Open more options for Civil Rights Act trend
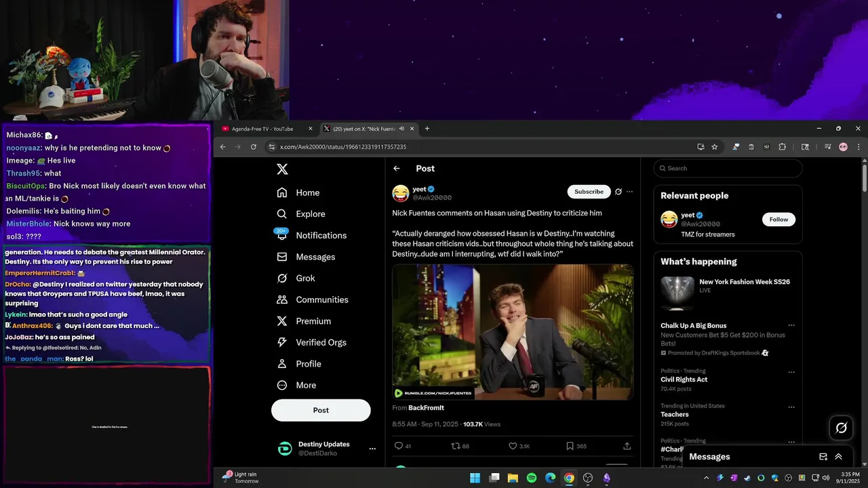Viewport: 868px width, 488px height. click(791, 372)
